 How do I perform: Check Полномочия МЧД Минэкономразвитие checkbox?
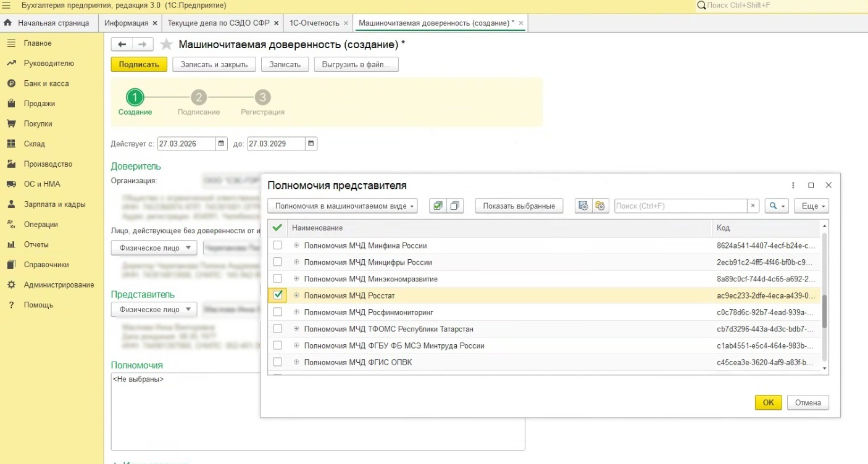point(278,279)
